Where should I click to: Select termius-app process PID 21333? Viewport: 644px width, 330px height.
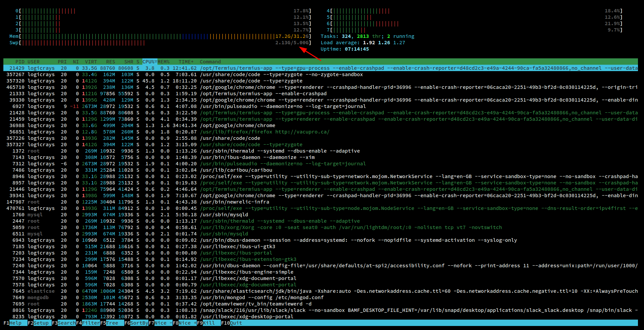click(321, 94)
